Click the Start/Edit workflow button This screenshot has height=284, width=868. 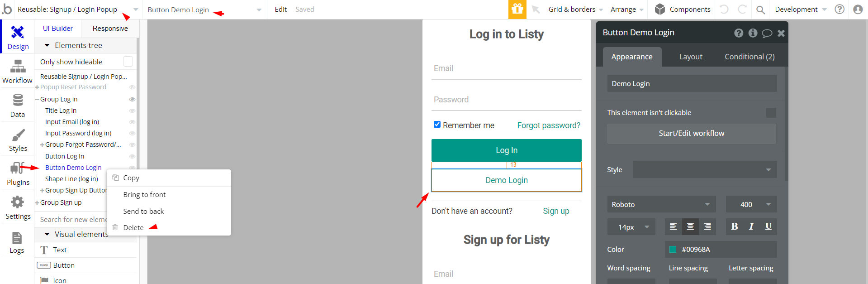[x=691, y=133]
